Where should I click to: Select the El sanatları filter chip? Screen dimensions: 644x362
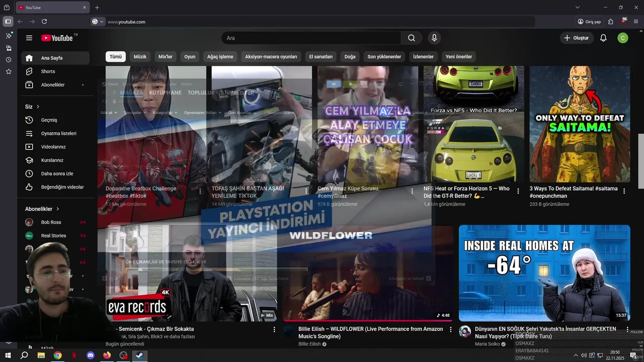pos(321,57)
